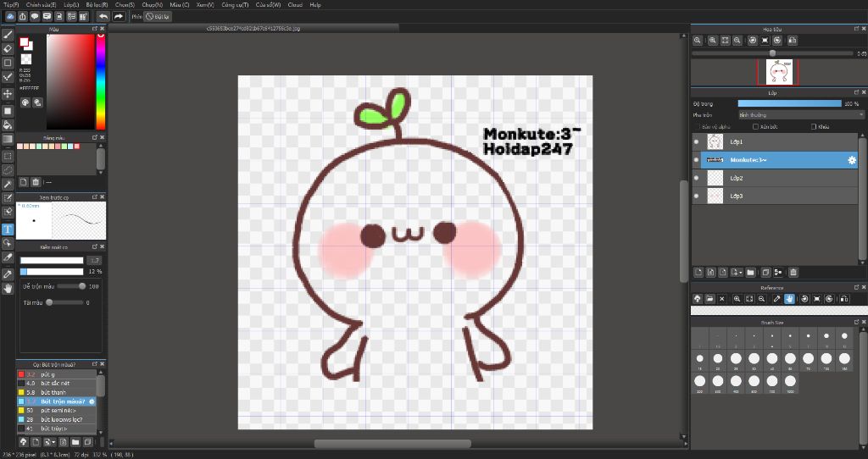The width and height of the screenshot is (868, 459).
Task: Detach the Brush Size panel
Action: point(856,322)
